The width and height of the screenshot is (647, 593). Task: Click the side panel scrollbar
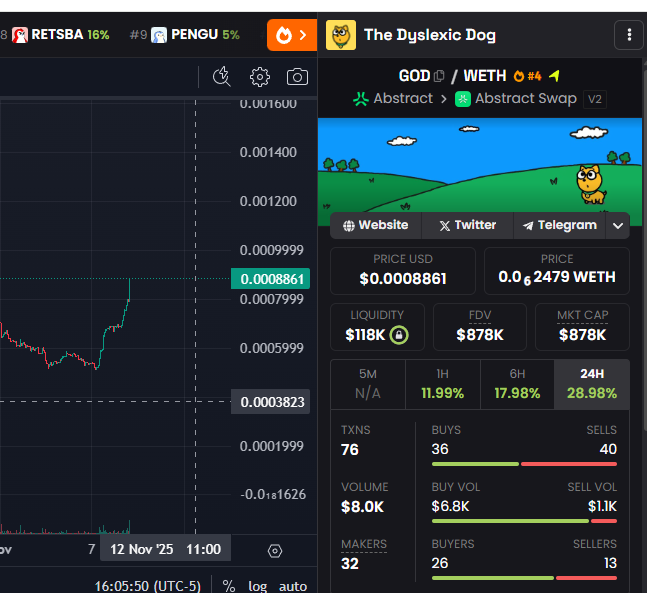tap(645, 248)
